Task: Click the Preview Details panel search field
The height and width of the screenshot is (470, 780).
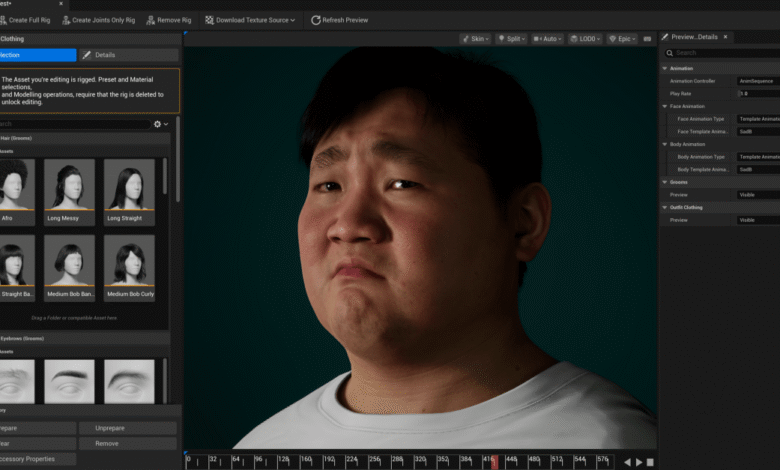Action: tap(721, 53)
